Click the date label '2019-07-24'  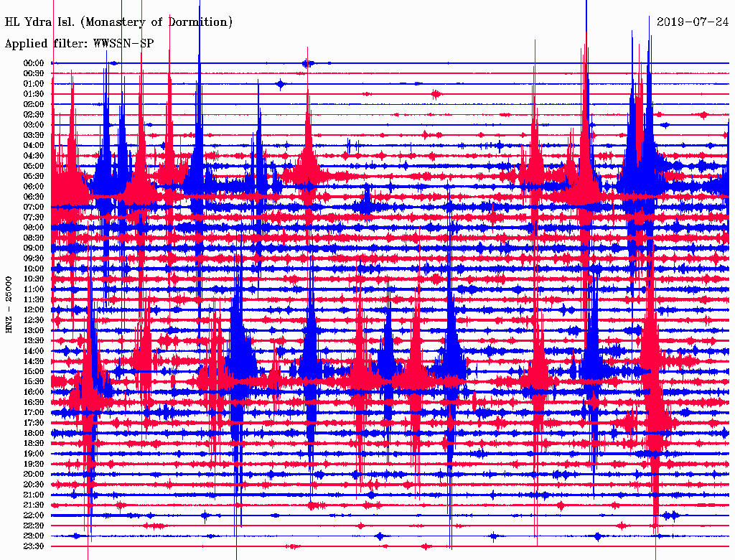pos(693,22)
